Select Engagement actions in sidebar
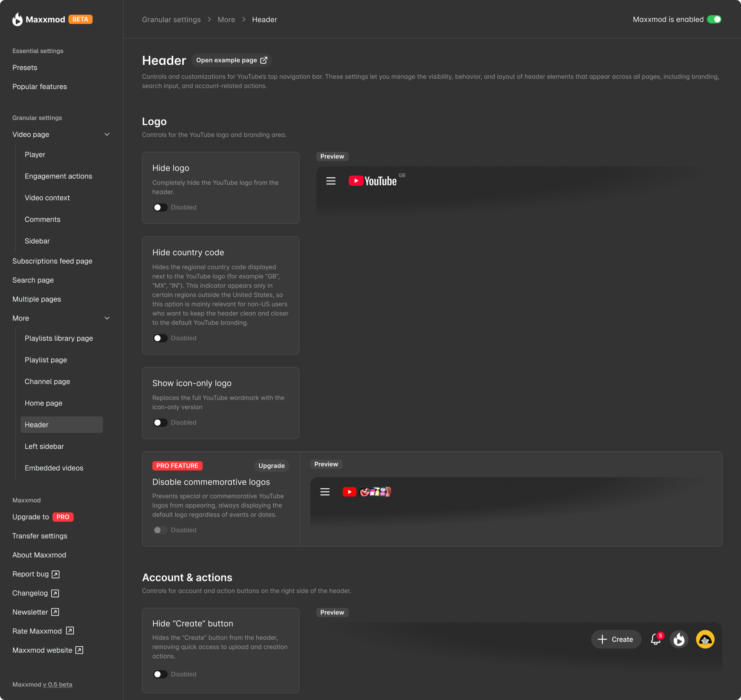This screenshot has height=700, width=741. tap(58, 176)
